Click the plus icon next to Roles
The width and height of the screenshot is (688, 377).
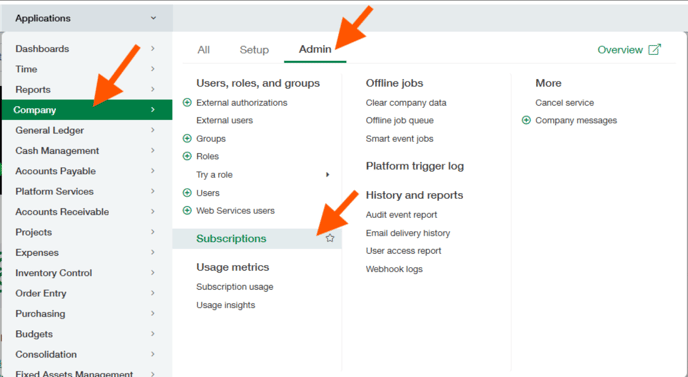tap(187, 156)
